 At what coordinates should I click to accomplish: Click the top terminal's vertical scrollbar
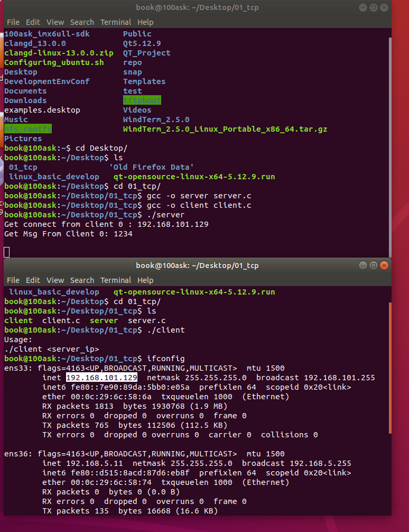[390, 147]
